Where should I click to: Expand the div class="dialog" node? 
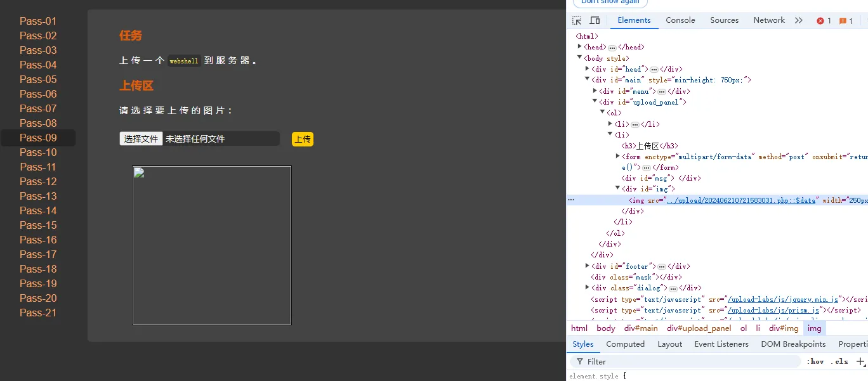tap(588, 288)
